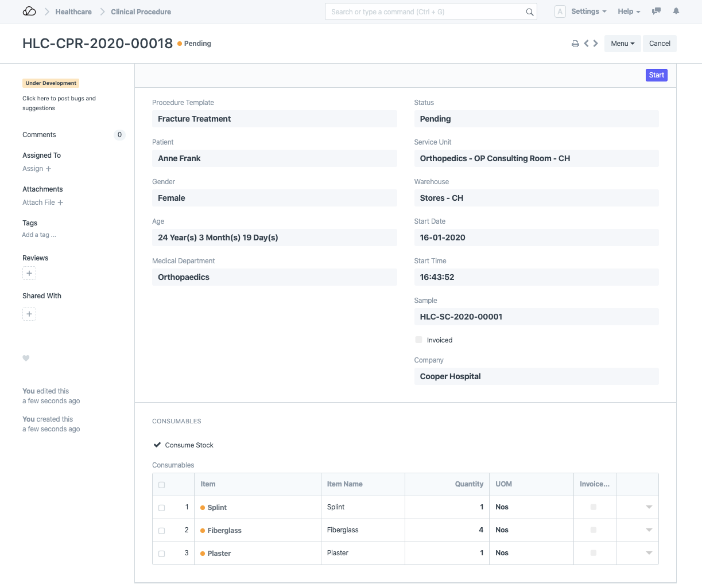
Task: Click the orange status dot beside Plaster
Action: (x=203, y=553)
